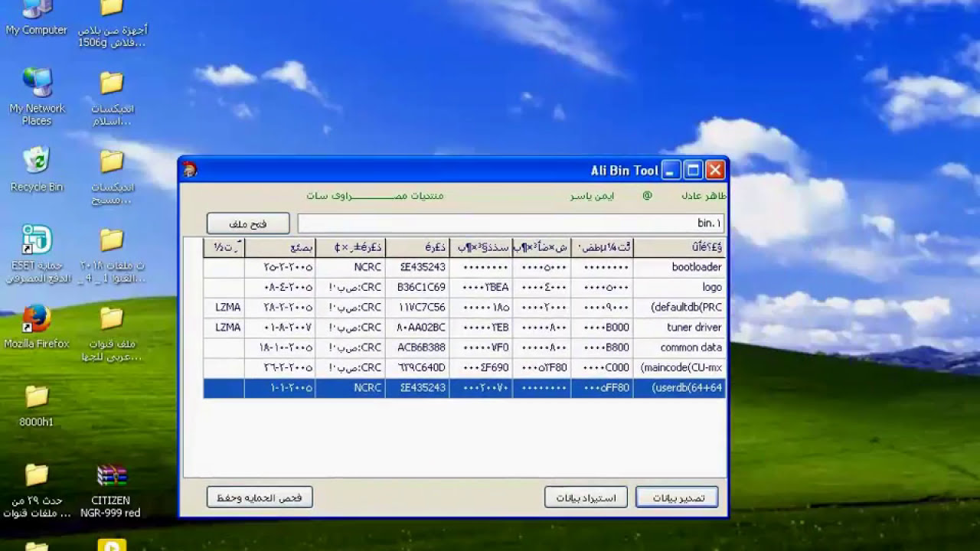This screenshot has width=980, height=551.
Task: Open the folder beside My Network Places
Action: click(x=112, y=99)
